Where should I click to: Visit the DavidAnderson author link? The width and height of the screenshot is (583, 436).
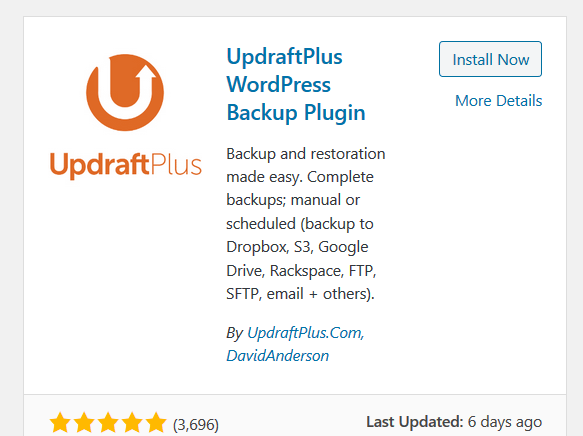click(x=278, y=356)
